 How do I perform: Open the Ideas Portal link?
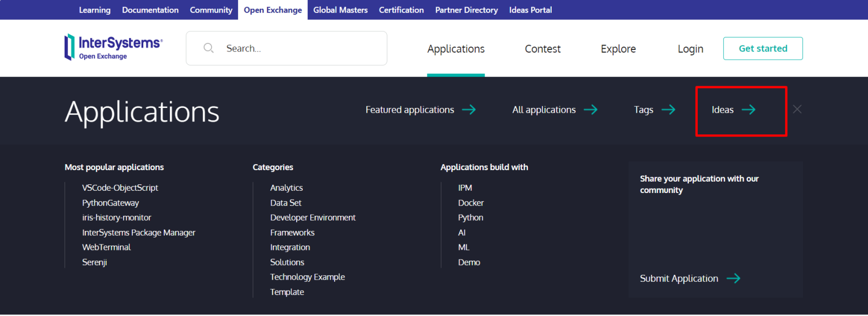(x=531, y=10)
